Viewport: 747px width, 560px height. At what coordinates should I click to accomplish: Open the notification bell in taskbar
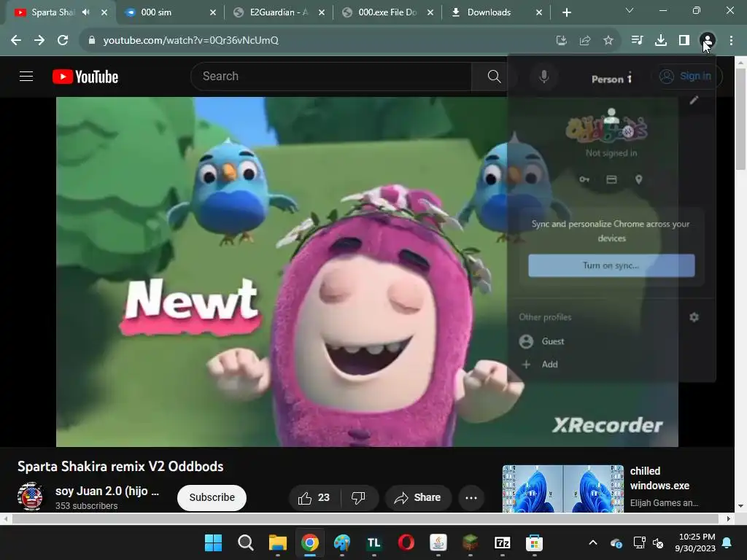[x=727, y=542]
